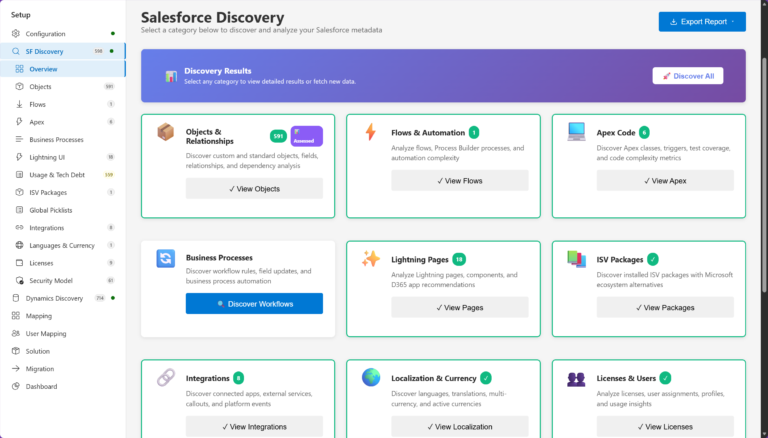Click the Flows download-arrow icon in sidebar
Image resolution: width=768 pixels, height=438 pixels.
19,104
